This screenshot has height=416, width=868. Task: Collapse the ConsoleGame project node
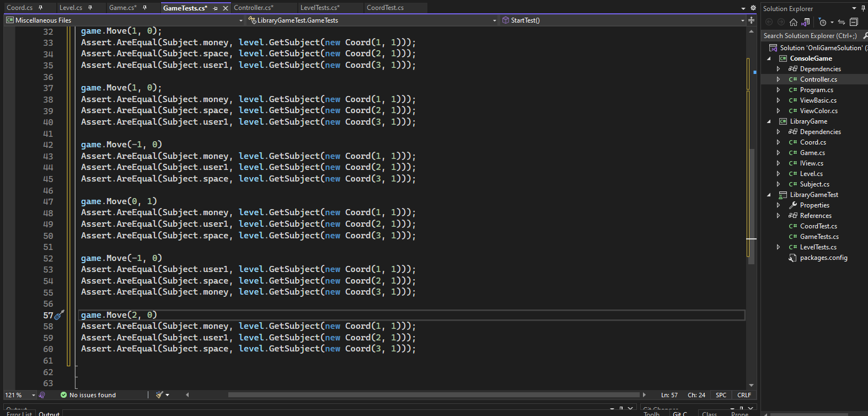point(769,58)
